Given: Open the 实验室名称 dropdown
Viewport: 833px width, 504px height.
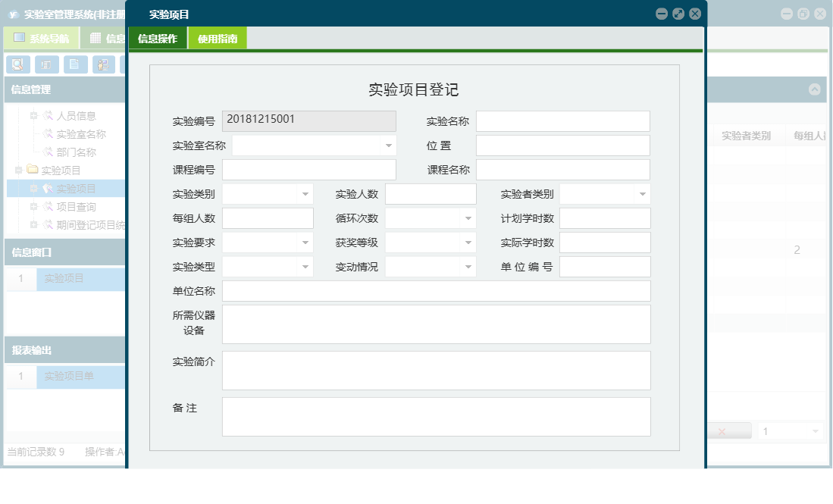Looking at the screenshot, I should tap(388, 146).
